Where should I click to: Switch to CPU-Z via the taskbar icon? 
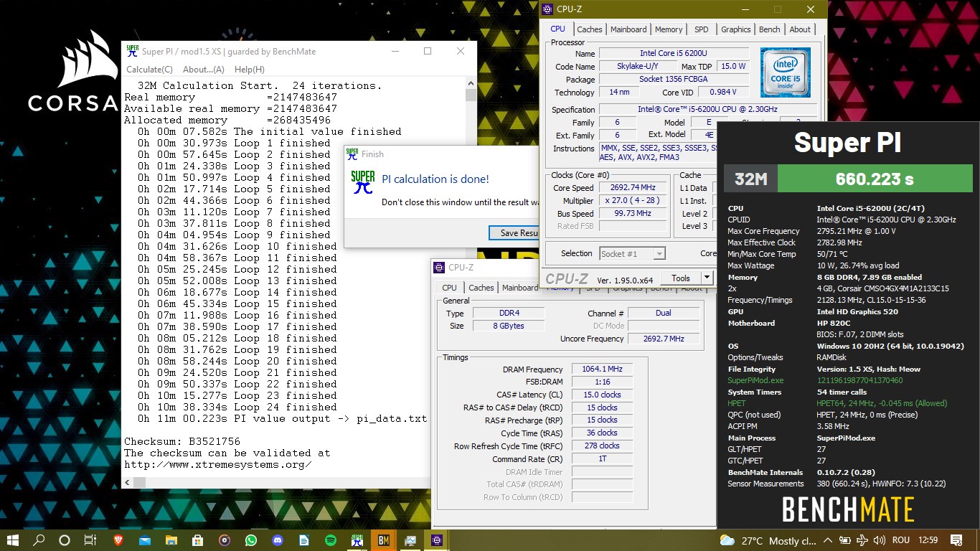(x=437, y=540)
